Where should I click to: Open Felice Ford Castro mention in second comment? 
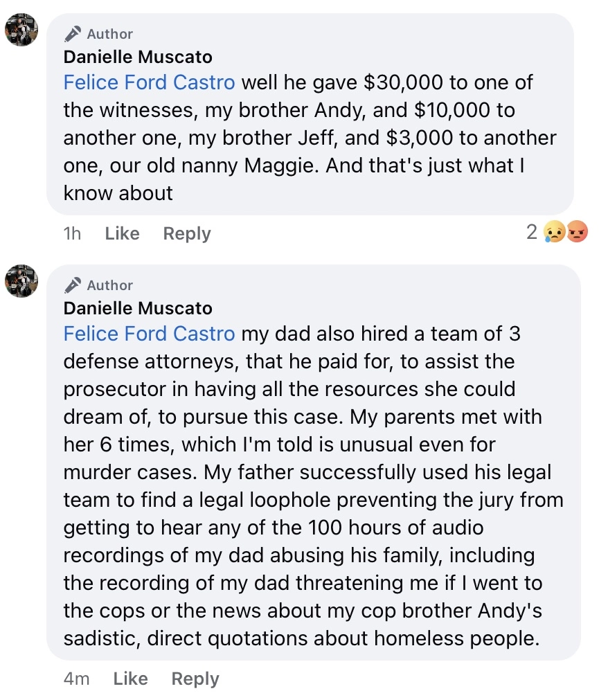click(x=149, y=334)
